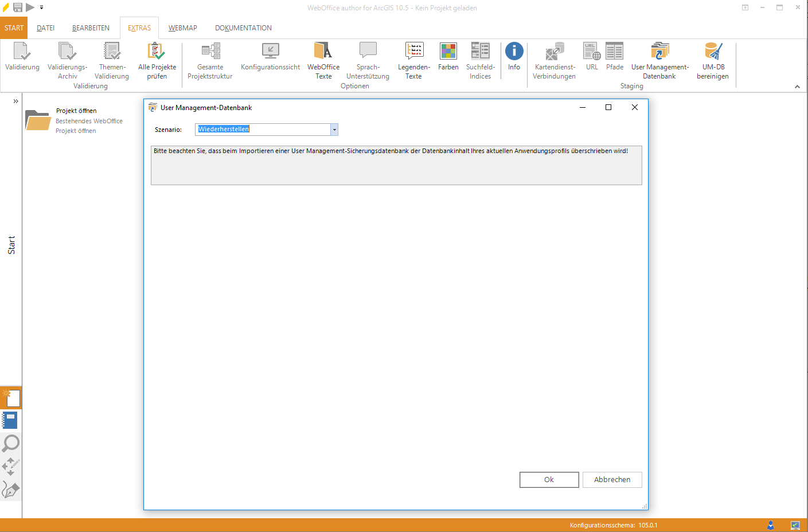Open Suchfeld-Indices
The image size is (808, 532).
click(x=481, y=60)
